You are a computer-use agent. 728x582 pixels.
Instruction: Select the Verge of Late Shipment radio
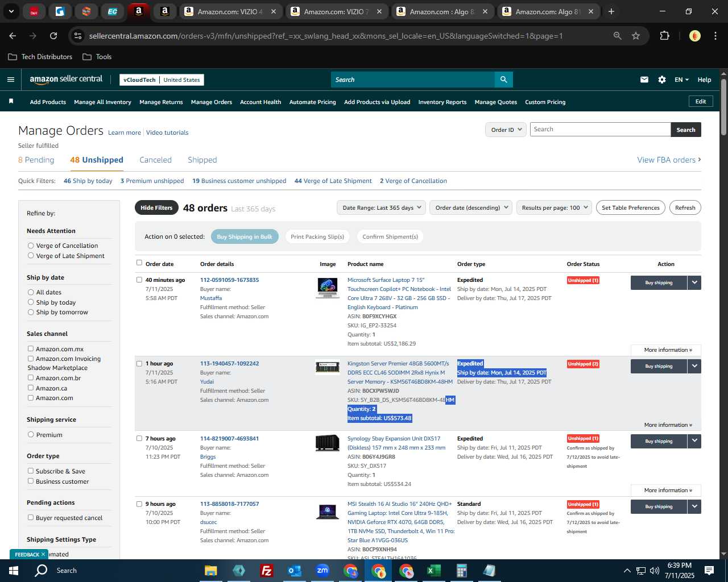31,256
